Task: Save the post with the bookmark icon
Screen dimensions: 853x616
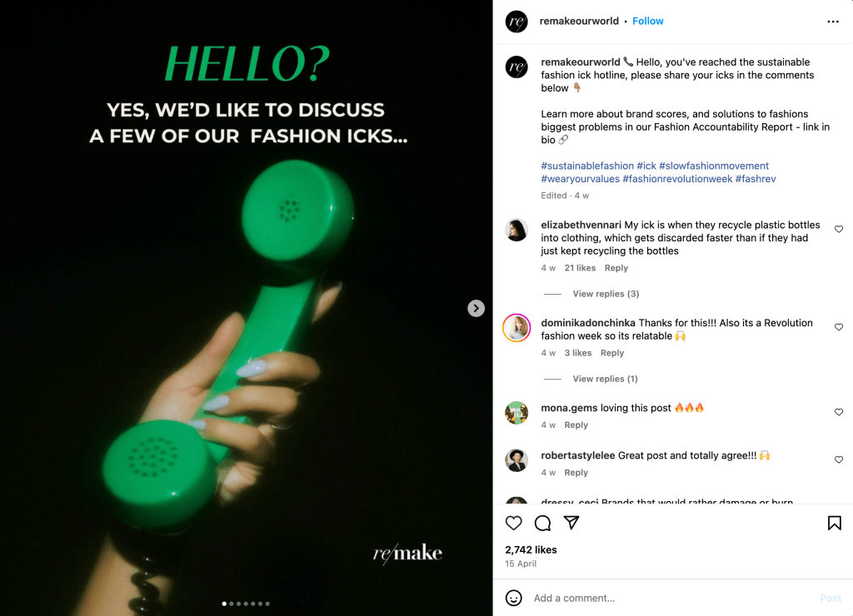Action: pyautogui.click(x=834, y=523)
